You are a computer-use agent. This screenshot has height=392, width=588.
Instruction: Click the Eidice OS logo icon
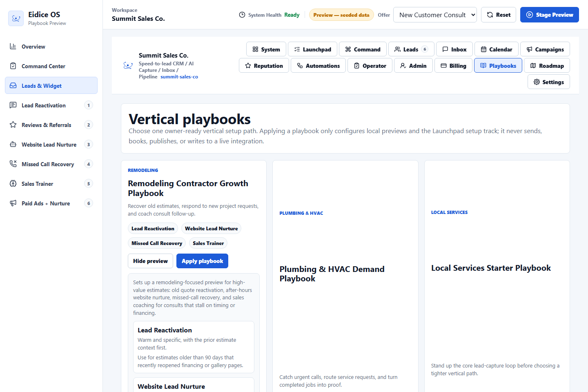(x=16, y=18)
